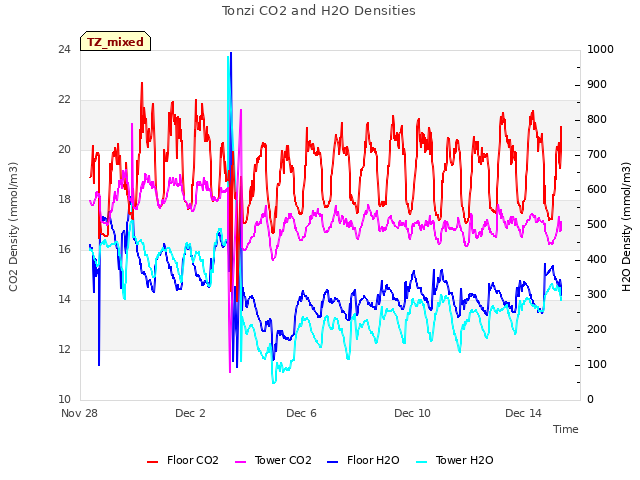Viewport: 640px width, 480px height.
Task: Click the 900 value on H2O axis
Action: 597,85
